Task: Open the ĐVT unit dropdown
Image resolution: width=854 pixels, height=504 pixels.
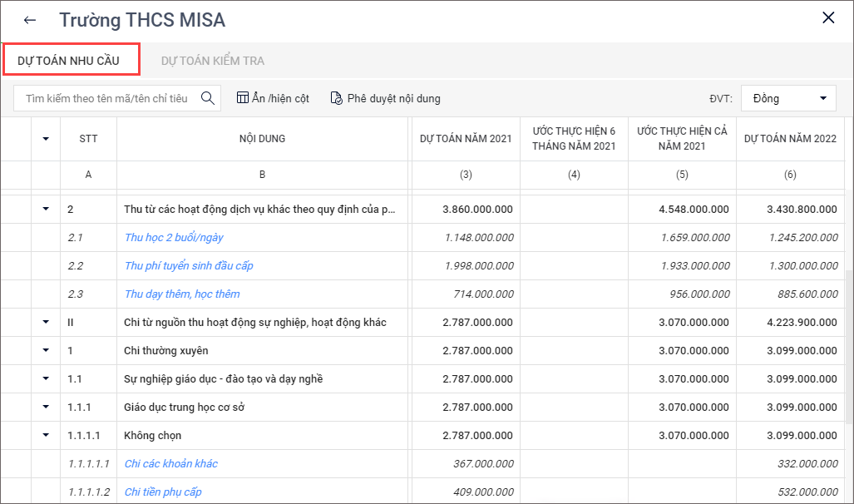Action: [788, 98]
